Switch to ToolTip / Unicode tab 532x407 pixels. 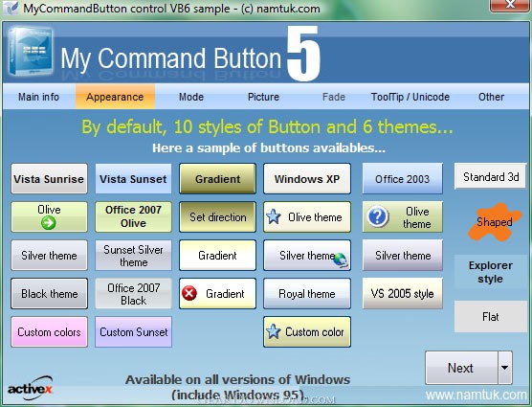coord(410,97)
